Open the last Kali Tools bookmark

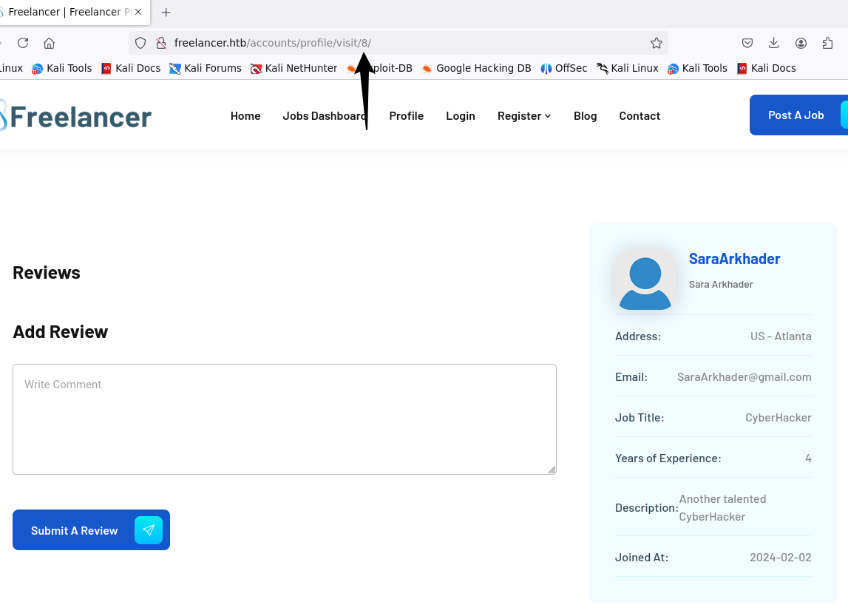[x=698, y=68]
